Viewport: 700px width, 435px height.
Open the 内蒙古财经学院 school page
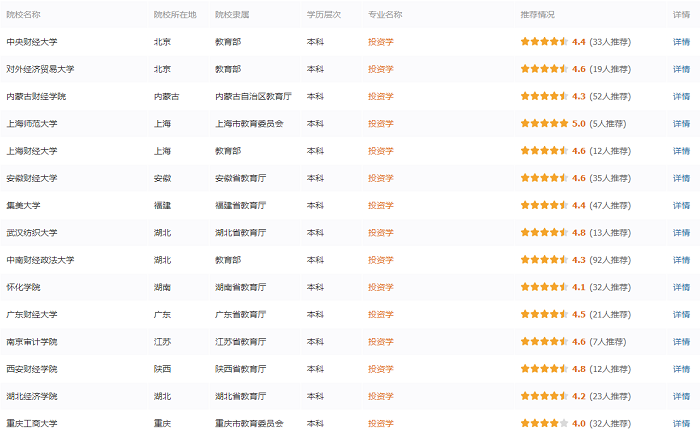36,97
